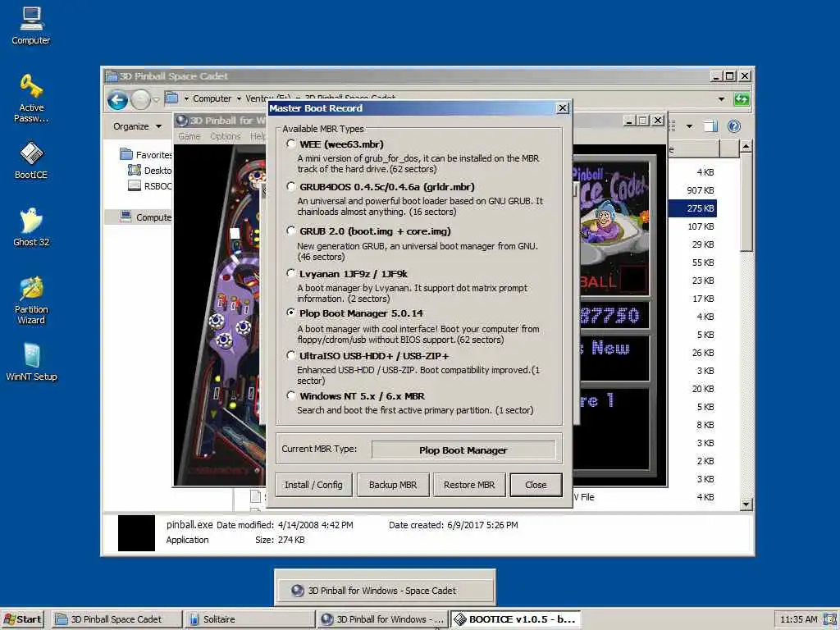This screenshot has width=840, height=630.
Task: Click Close in Master Boot Record dialog
Action: (536, 485)
